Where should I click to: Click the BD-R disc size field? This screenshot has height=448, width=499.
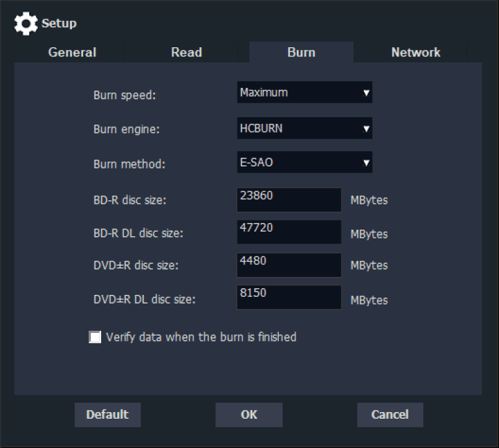point(289,200)
